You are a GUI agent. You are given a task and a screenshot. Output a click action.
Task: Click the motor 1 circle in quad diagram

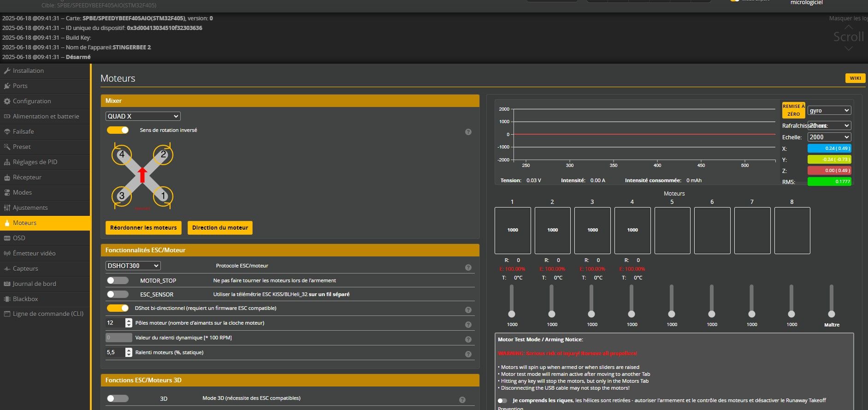[x=163, y=196]
